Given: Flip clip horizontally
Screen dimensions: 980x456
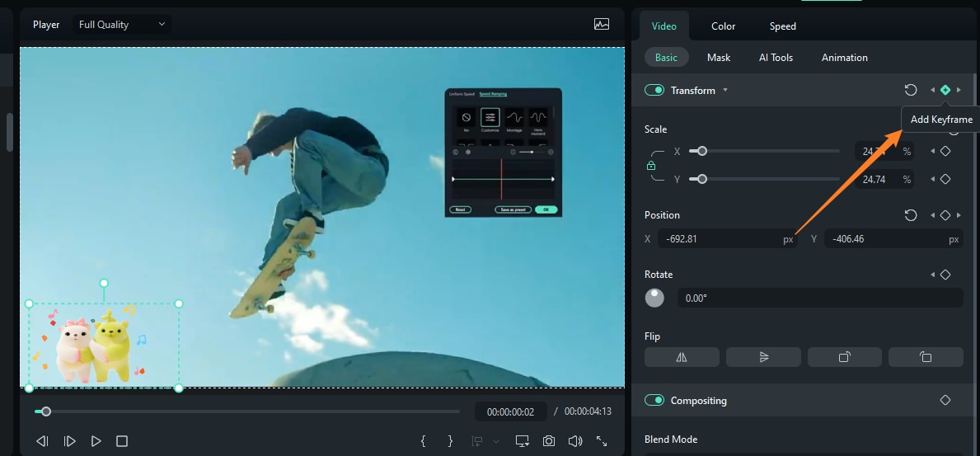Looking at the screenshot, I should [x=682, y=357].
